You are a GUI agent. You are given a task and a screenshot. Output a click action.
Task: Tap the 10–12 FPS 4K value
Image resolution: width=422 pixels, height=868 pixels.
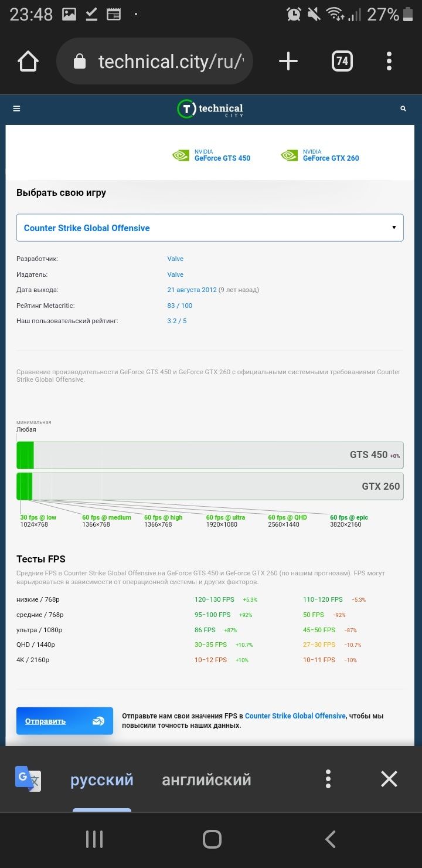(211, 660)
